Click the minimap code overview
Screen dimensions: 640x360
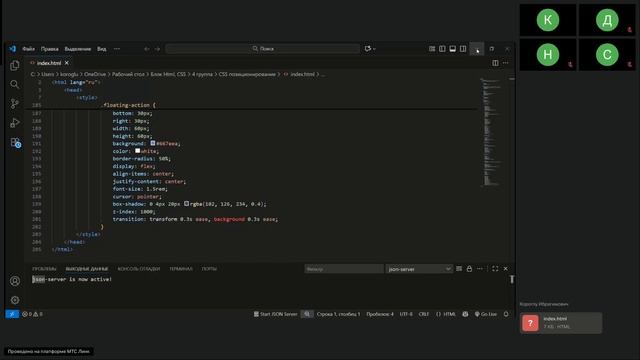pos(491,133)
